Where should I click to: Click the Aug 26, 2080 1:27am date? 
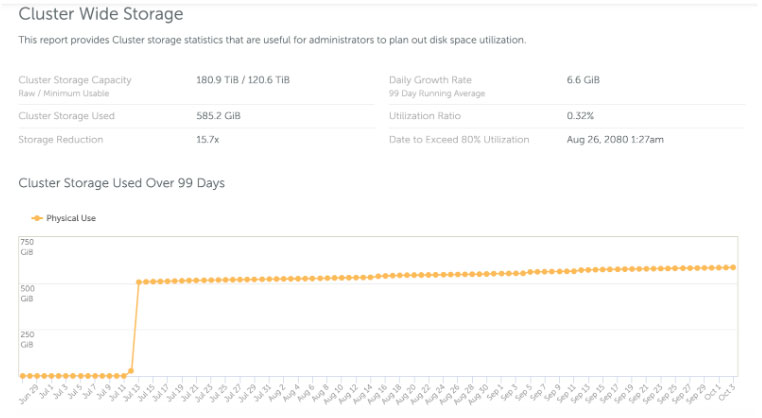click(614, 140)
